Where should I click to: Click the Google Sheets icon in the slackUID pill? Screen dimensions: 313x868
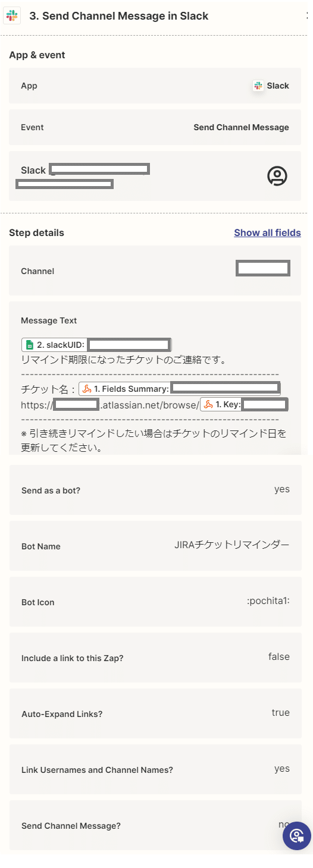point(29,345)
